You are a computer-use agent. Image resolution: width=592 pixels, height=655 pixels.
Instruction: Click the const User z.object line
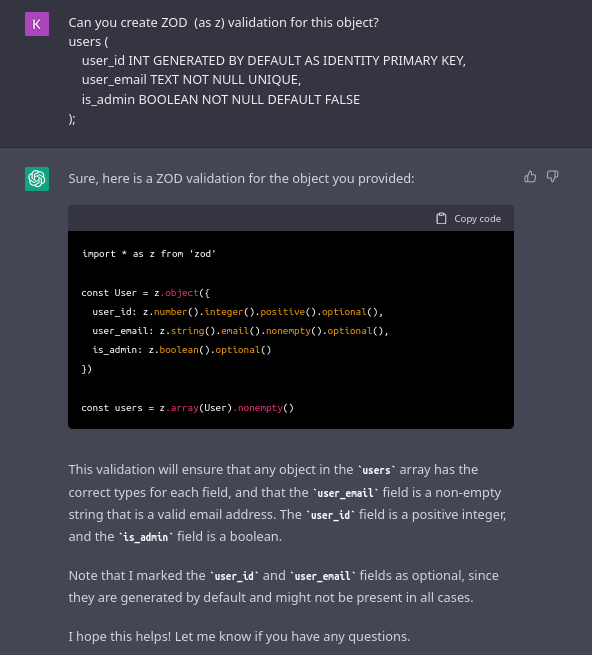tap(145, 293)
